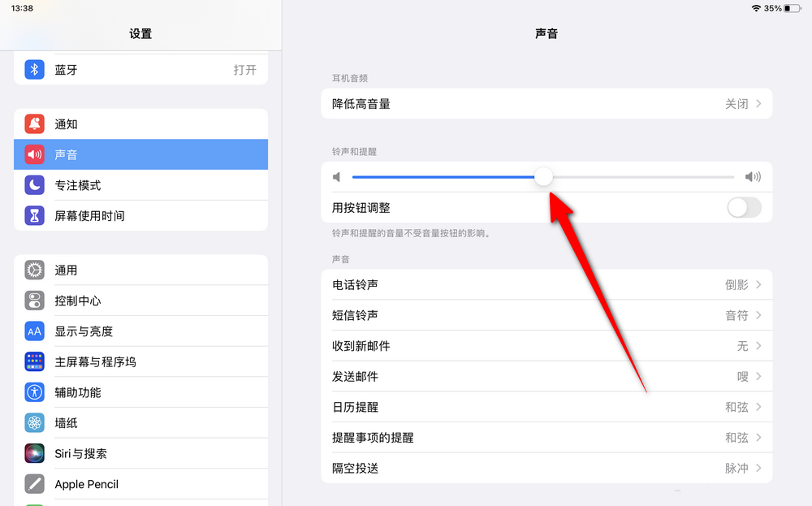Tap the battery indicator in status bar
The height and width of the screenshot is (506, 812).
click(x=793, y=8)
